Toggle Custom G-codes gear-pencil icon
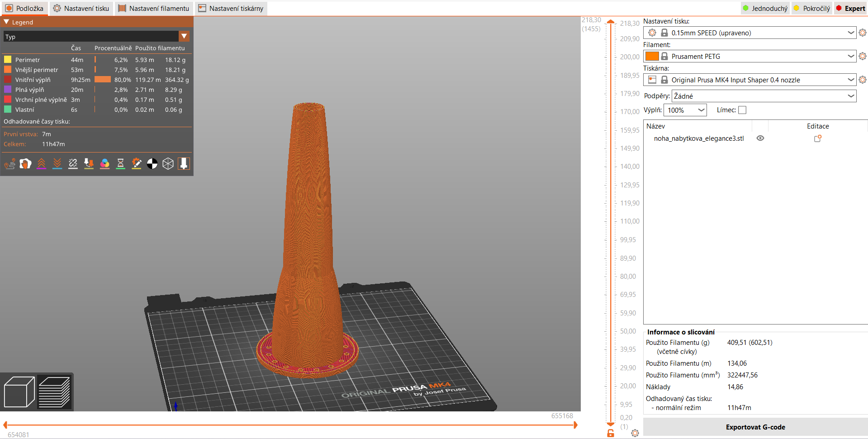868x439 pixels. (x=137, y=164)
